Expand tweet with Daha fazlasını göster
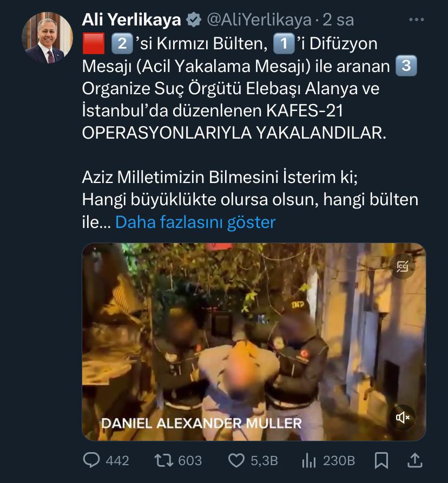The width and height of the screenshot is (448, 483). click(x=195, y=222)
